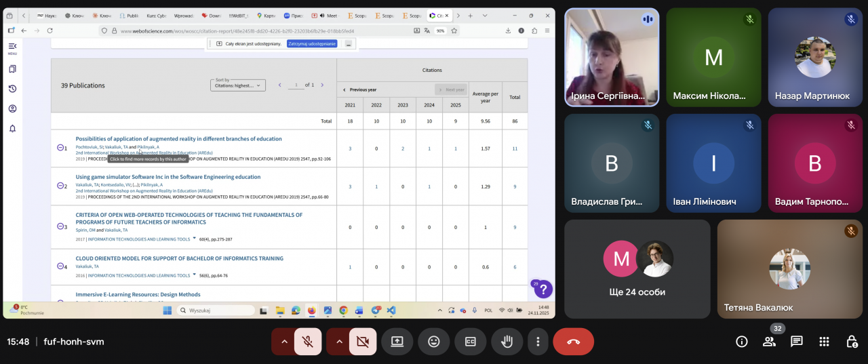868x364 pixels.
Task: Turn on the camera
Action: pos(363,342)
